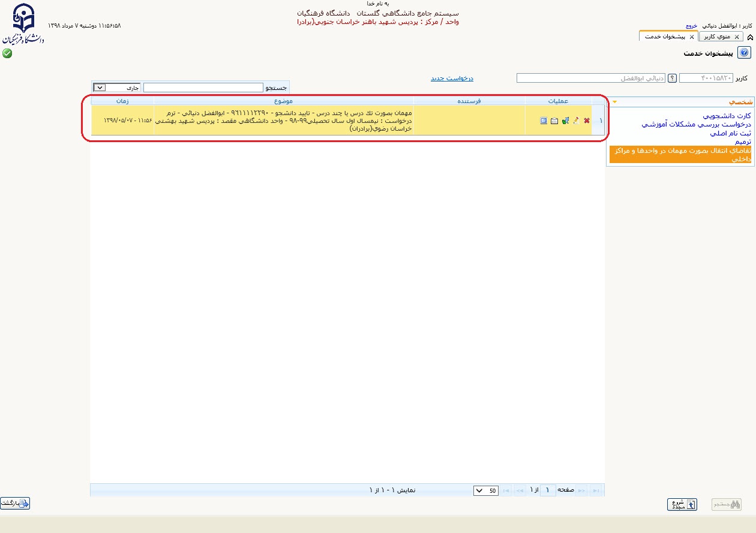Open the blue help question mark icon
The image size is (756, 533).
click(x=744, y=53)
